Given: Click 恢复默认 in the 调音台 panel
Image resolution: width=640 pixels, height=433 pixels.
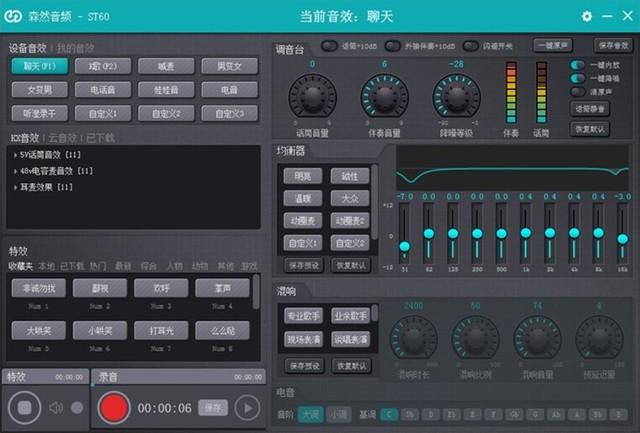Looking at the screenshot, I should tap(590, 129).
